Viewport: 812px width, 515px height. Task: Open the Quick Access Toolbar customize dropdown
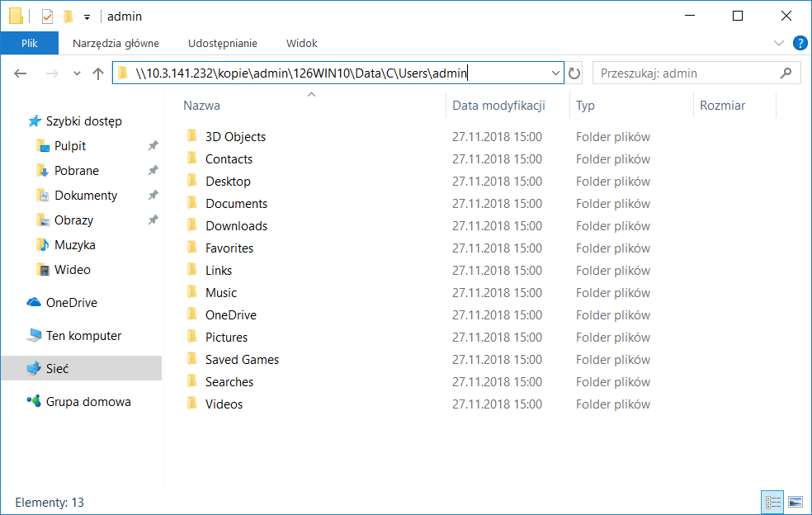coord(87,17)
